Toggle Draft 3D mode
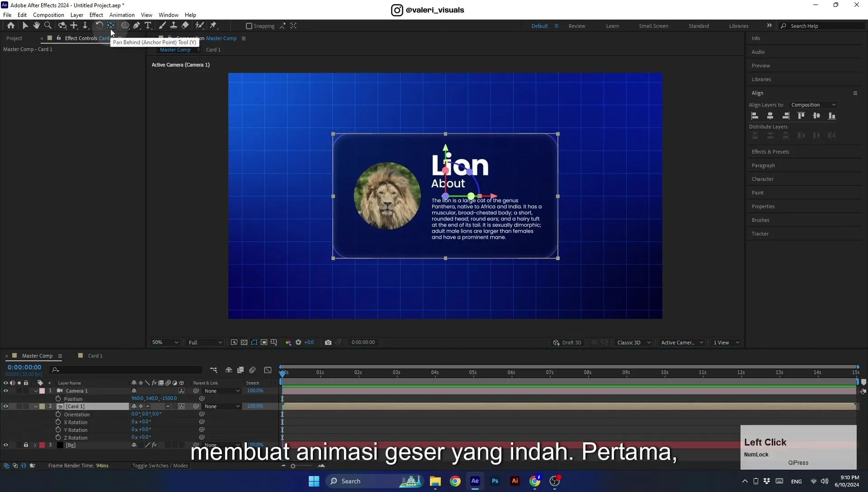 tap(567, 342)
